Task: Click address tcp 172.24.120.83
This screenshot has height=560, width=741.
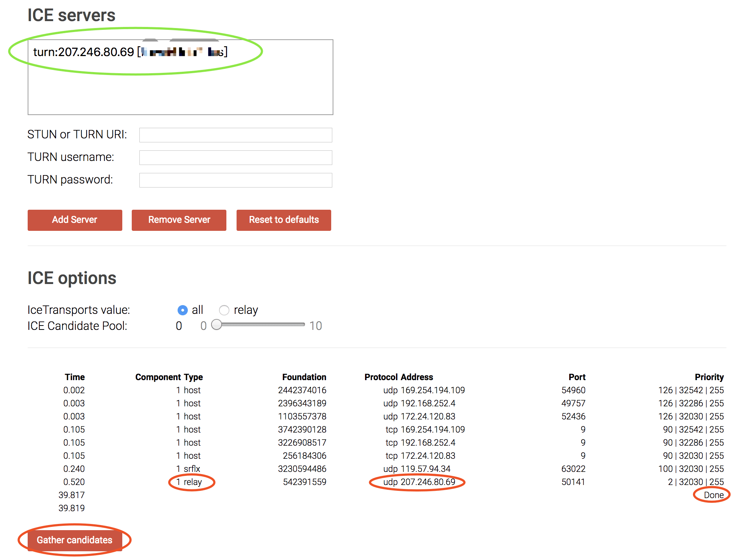Action: [x=420, y=456]
